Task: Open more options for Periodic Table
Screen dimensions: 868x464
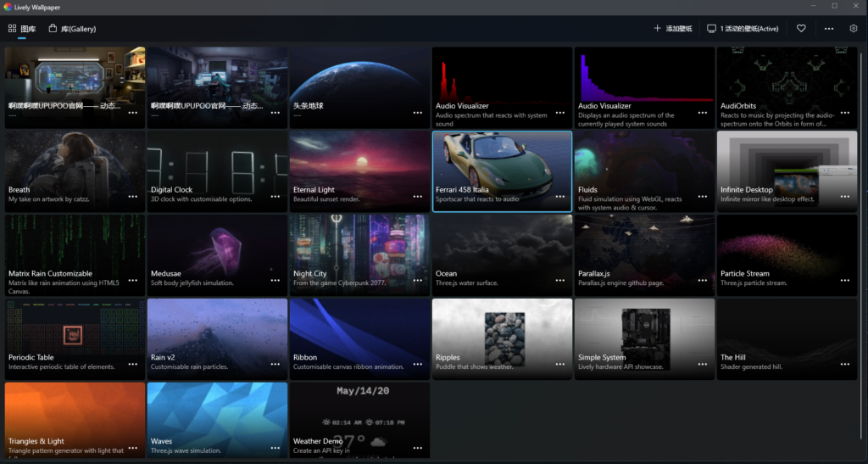Action: 133,365
